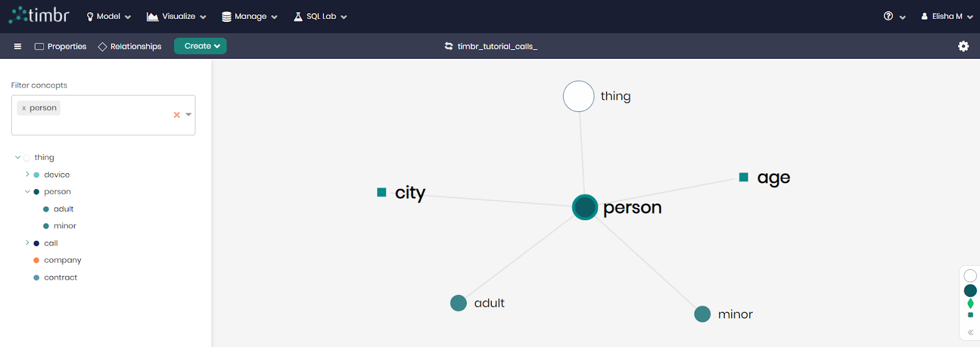Image resolution: width=980 pixels, height=347 pixels.
Task: Open the SQL Lab menu
Action: pyautogui.click(x=320, y=17)
